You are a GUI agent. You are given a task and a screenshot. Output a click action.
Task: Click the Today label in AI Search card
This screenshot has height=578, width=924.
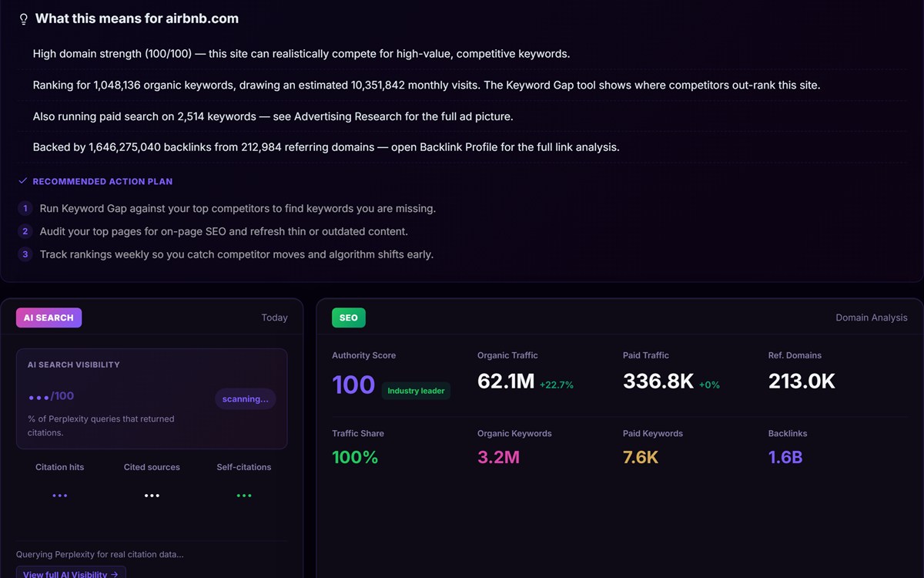point(274,318)
